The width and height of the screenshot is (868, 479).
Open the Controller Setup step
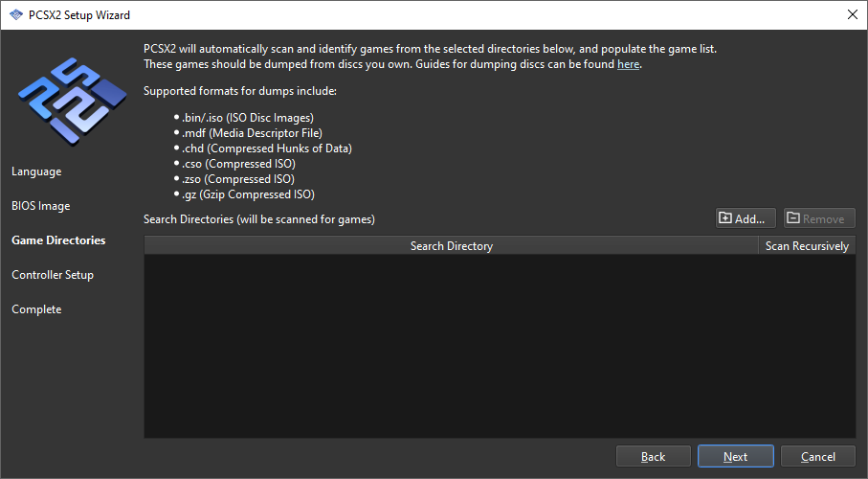(x=53, y=275)
